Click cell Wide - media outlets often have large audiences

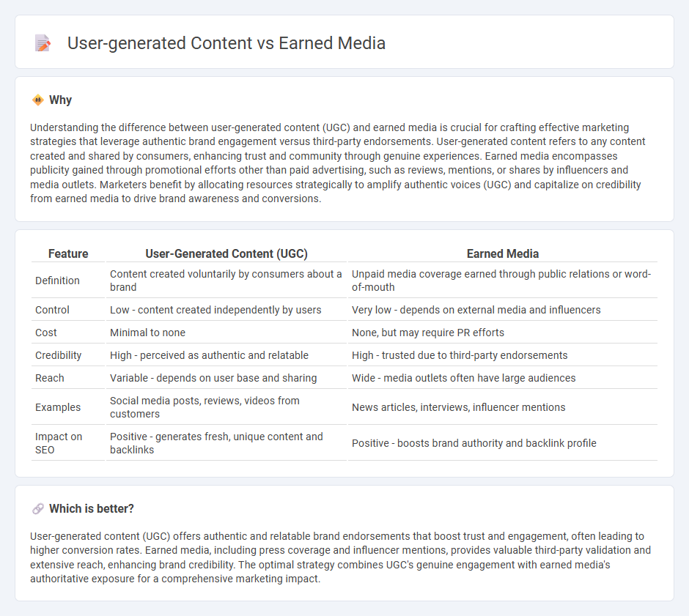(503, 378)
